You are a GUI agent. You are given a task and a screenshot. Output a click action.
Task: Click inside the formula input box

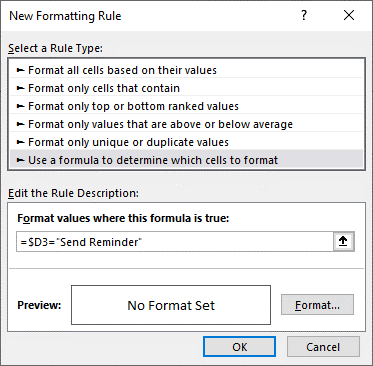pyautogui.click(x=175, y=242)
